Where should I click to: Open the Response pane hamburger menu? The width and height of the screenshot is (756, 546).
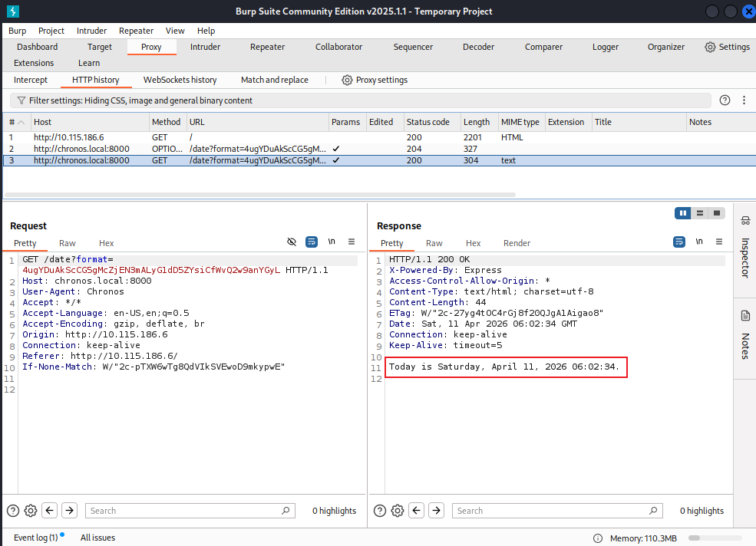[x=719, y=242]
